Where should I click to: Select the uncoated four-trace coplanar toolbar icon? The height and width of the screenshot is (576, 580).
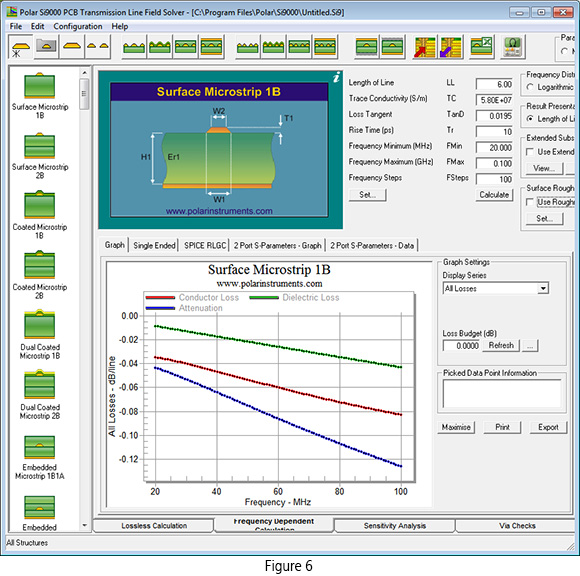pos(248,47)
